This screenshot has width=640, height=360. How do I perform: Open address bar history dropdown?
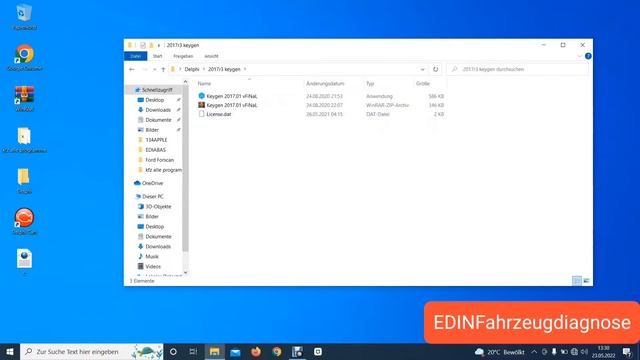(x=422, y=69)
